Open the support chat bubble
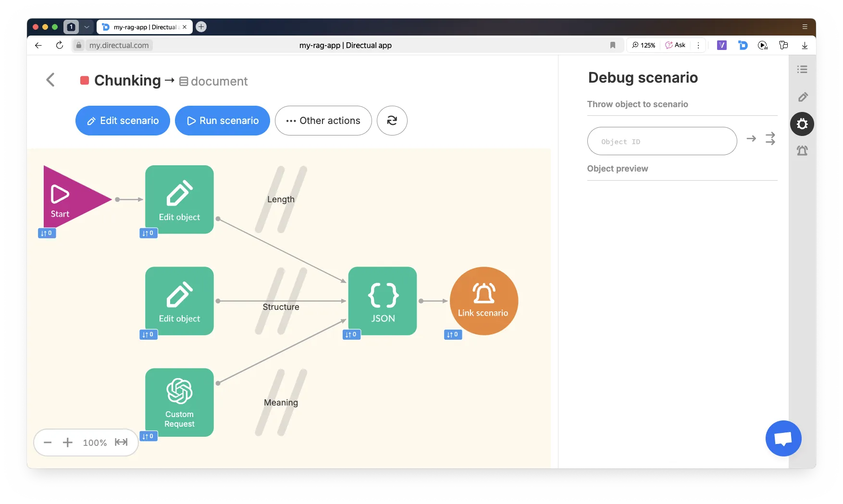Image resolution: width=843 pixels, height=504 pixels. pos(783,438)
